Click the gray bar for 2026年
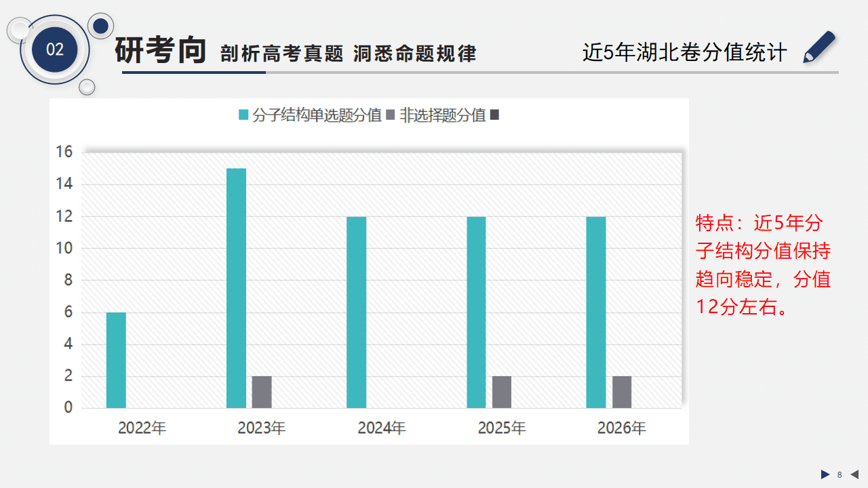Screen dimensions: 868x488 pyautogui.click(x=622, y=392)
